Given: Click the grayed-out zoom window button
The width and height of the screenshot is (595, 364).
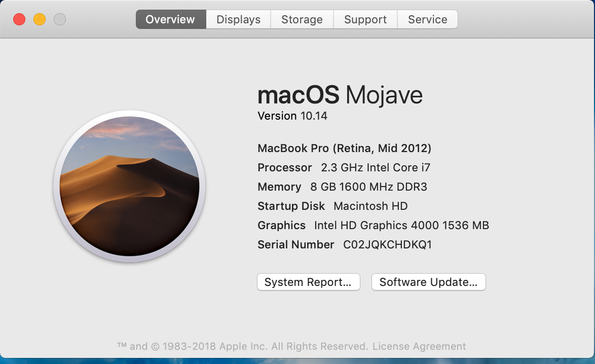Looking at the screenshot, I should (60, 20).
